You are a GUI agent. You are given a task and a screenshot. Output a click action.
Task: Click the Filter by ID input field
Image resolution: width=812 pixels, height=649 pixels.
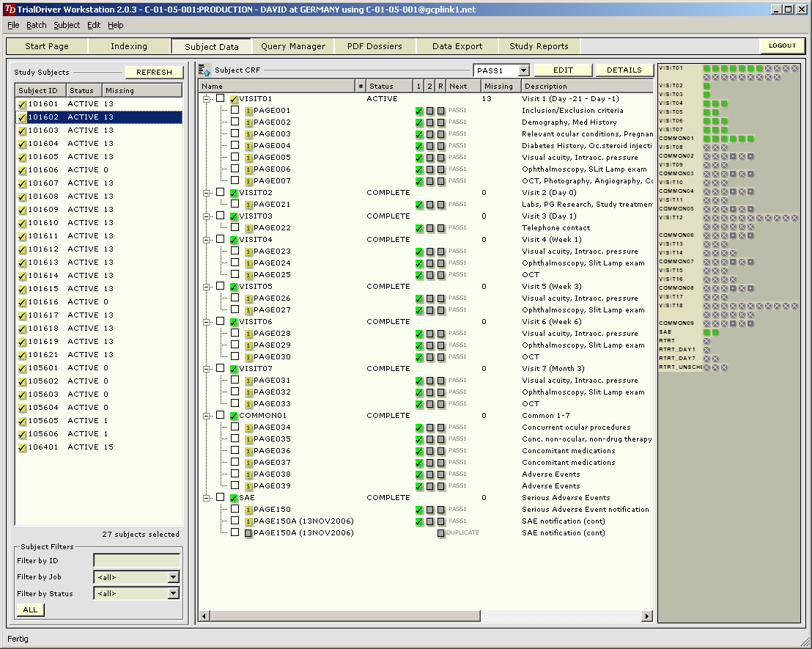point(136,561)
